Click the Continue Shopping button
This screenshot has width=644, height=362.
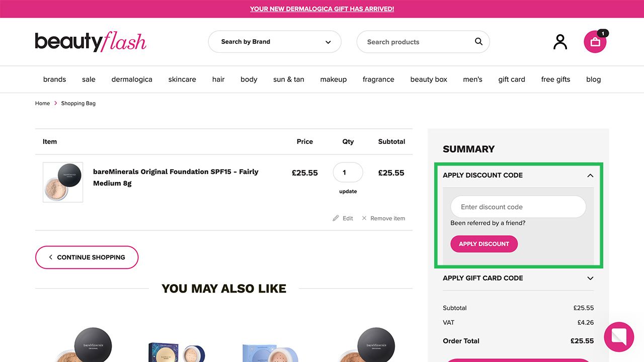87,257
